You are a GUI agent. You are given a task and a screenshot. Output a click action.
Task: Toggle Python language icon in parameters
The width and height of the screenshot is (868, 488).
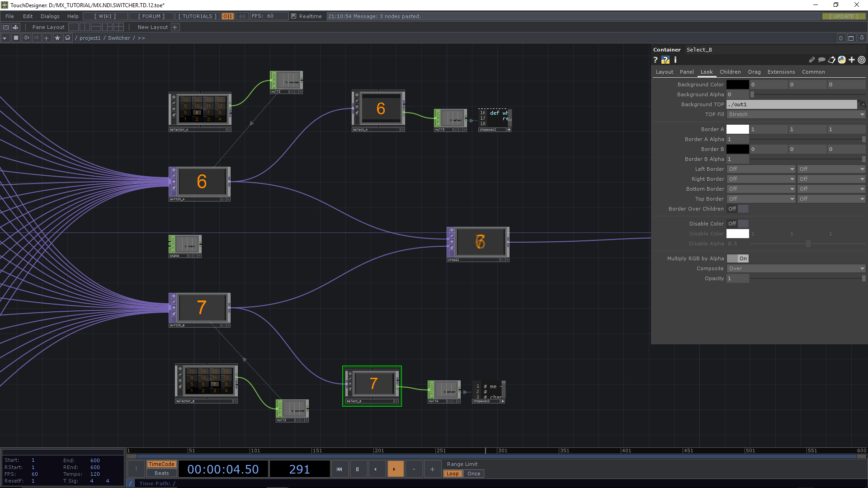tap(842, 60)
